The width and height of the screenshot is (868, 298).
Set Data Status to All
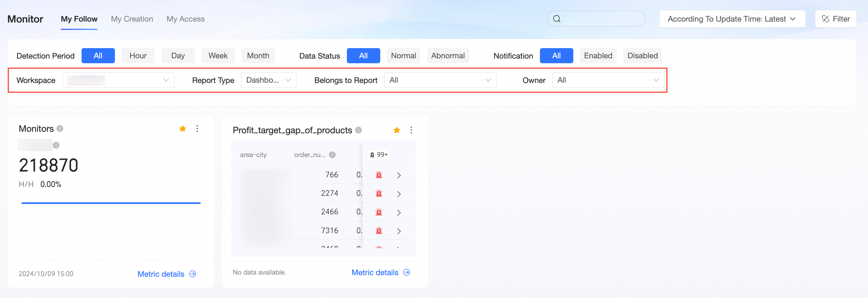[363, 56]
